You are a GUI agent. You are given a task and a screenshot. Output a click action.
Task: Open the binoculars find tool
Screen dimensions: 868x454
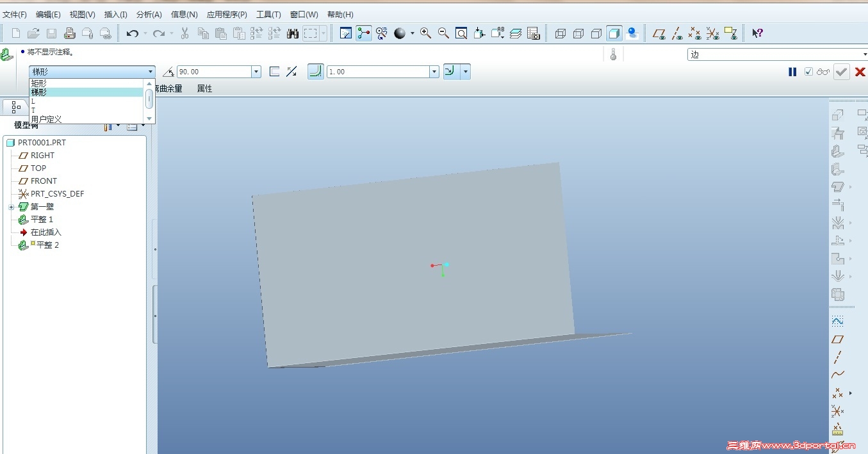pos(293,33)
